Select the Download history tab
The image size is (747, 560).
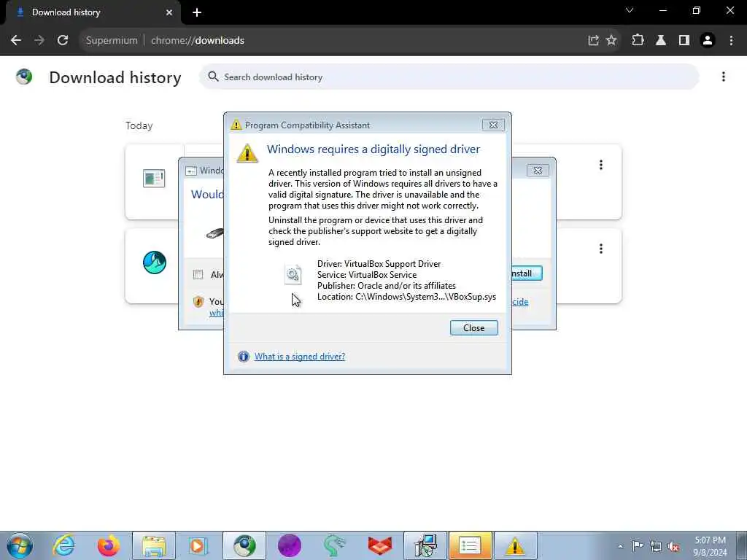(93, 12)
